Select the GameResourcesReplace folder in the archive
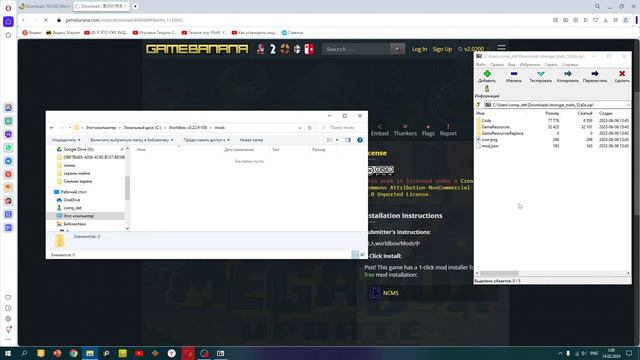 [502, 133]
